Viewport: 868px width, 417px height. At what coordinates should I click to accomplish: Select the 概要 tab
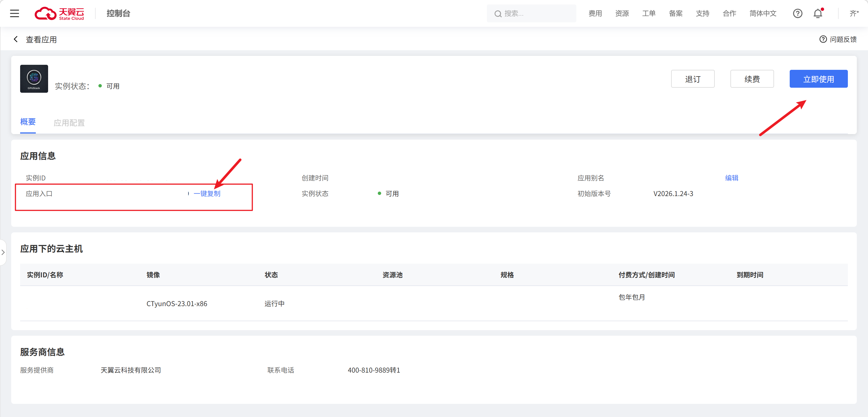coord(28,122)
